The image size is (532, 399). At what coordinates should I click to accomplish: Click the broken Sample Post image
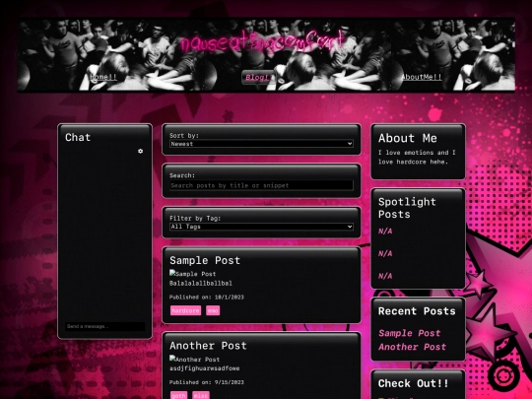coord(192,274)
